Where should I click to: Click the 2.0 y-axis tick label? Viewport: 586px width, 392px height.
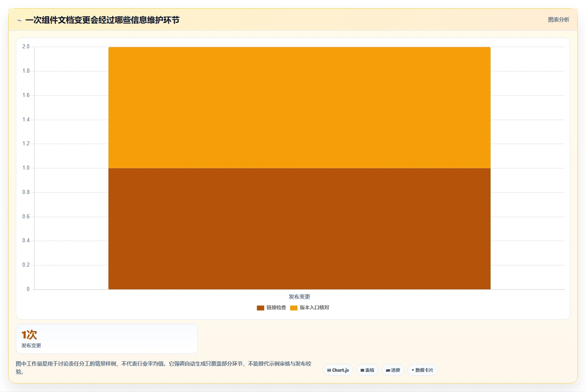[26, 47]
